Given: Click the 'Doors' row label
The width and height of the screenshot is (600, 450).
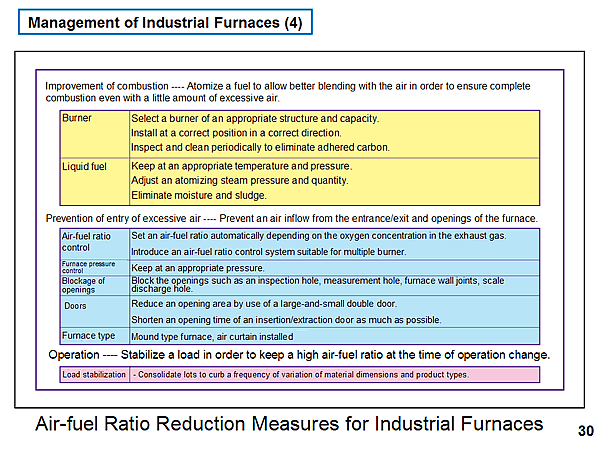Looking at the screenshot, I should 75,306.
